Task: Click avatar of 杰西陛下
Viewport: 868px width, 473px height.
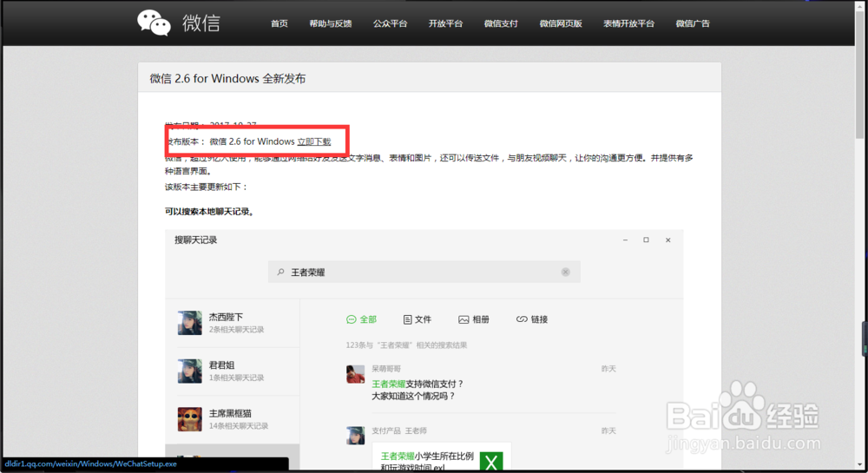Action: (189, 323)
